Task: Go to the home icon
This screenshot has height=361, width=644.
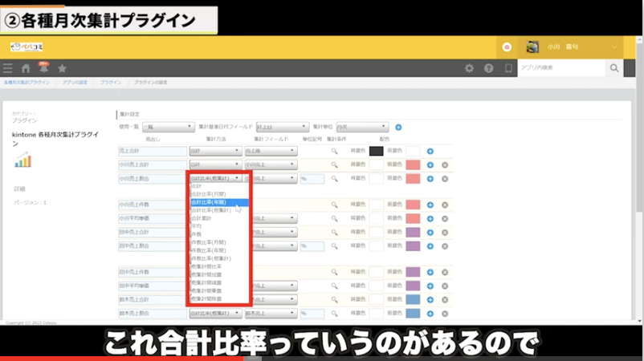Action: click(x=26, y=69)
